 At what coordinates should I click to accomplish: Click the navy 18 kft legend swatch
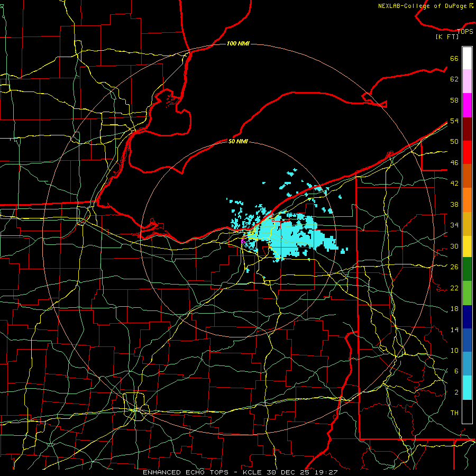coord(467,317)
